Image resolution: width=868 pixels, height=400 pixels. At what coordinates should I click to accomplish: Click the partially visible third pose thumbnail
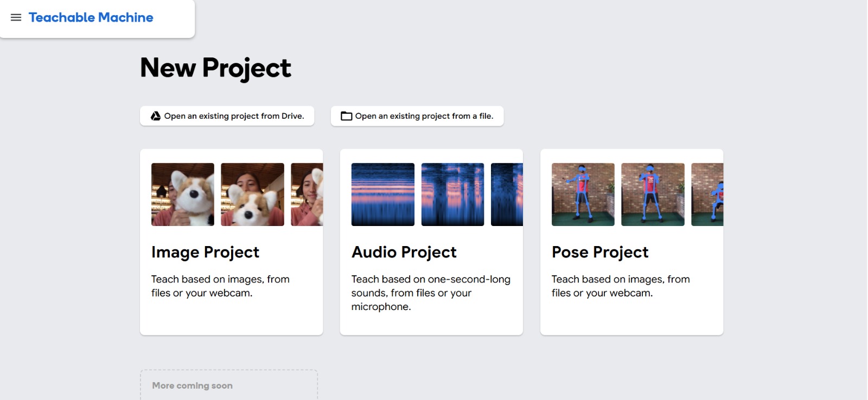(707, 195)
